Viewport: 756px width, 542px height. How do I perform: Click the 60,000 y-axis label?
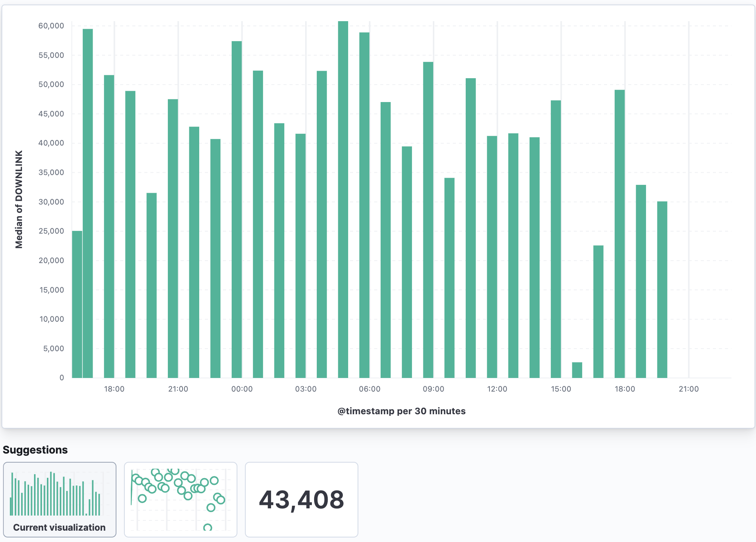point(51,26)
